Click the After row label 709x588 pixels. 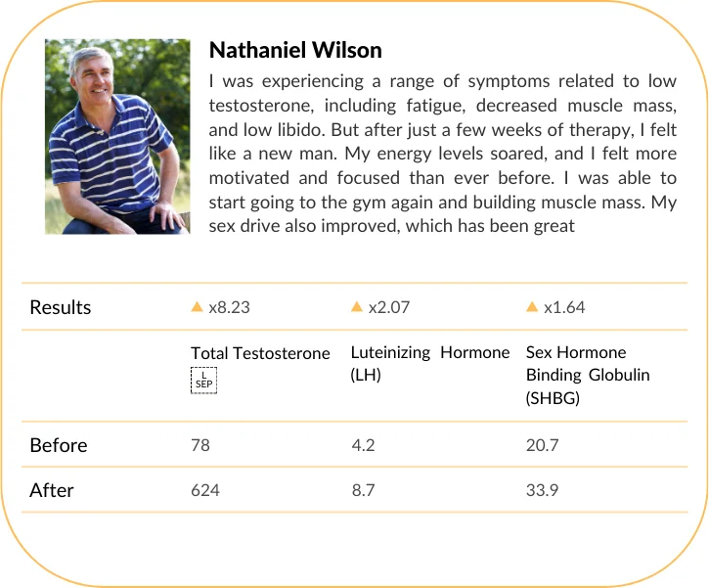[x=52, y=489]
